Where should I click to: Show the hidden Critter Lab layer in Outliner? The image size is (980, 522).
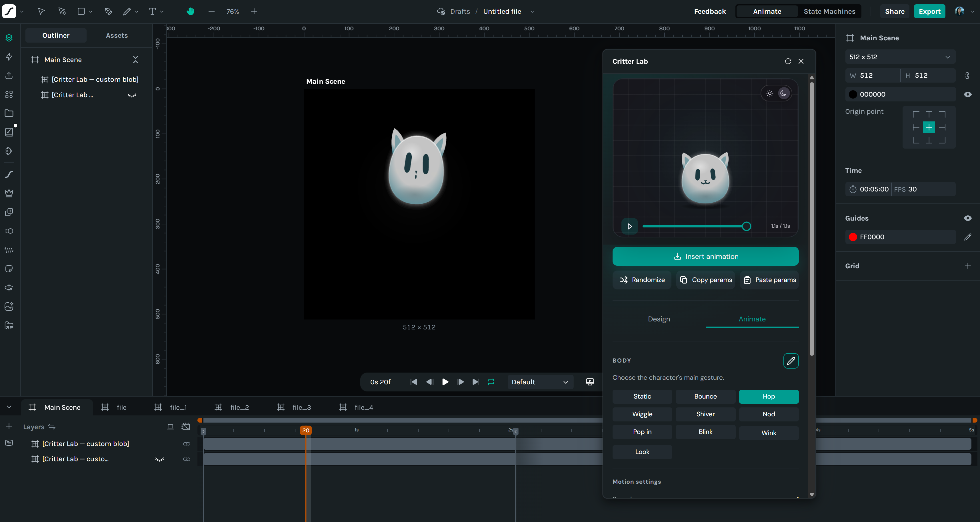132,95
